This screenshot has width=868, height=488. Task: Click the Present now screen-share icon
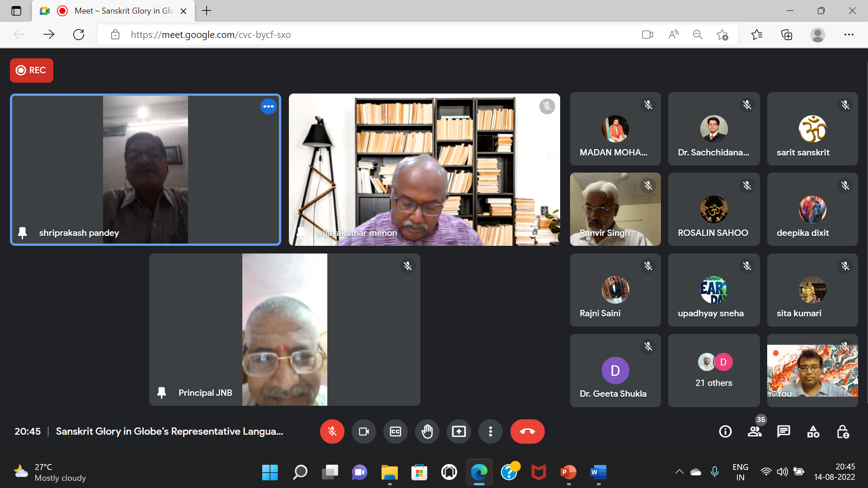(x=458, y=432)
